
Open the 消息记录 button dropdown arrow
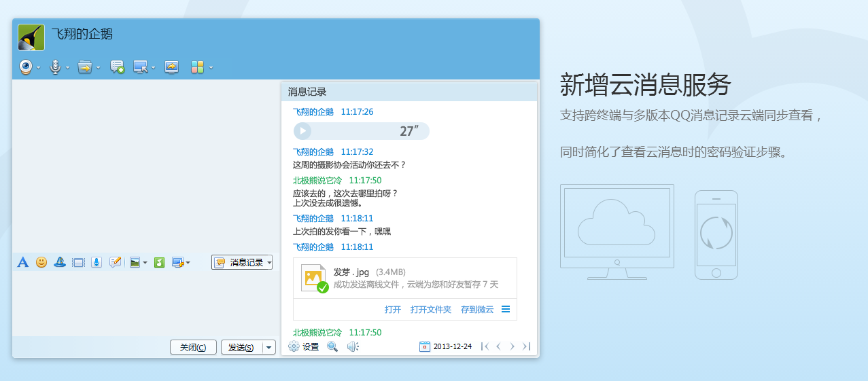[269, 262]
